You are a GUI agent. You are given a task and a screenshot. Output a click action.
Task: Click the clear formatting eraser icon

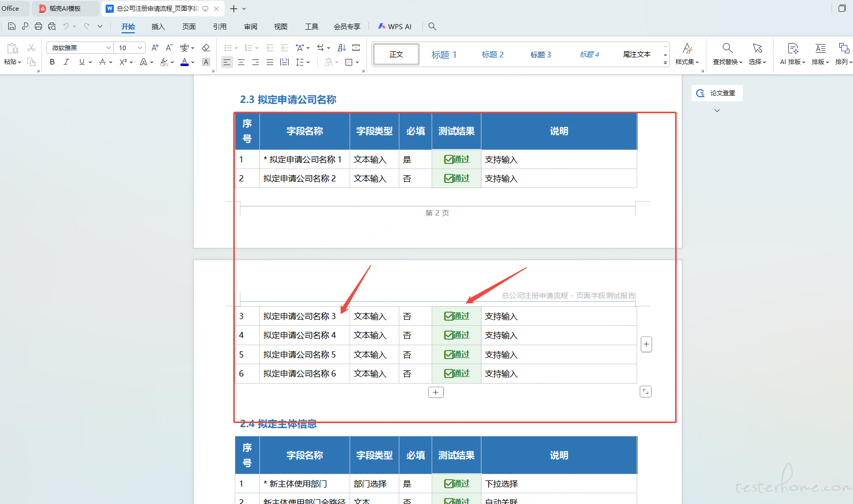click(206, 48)
